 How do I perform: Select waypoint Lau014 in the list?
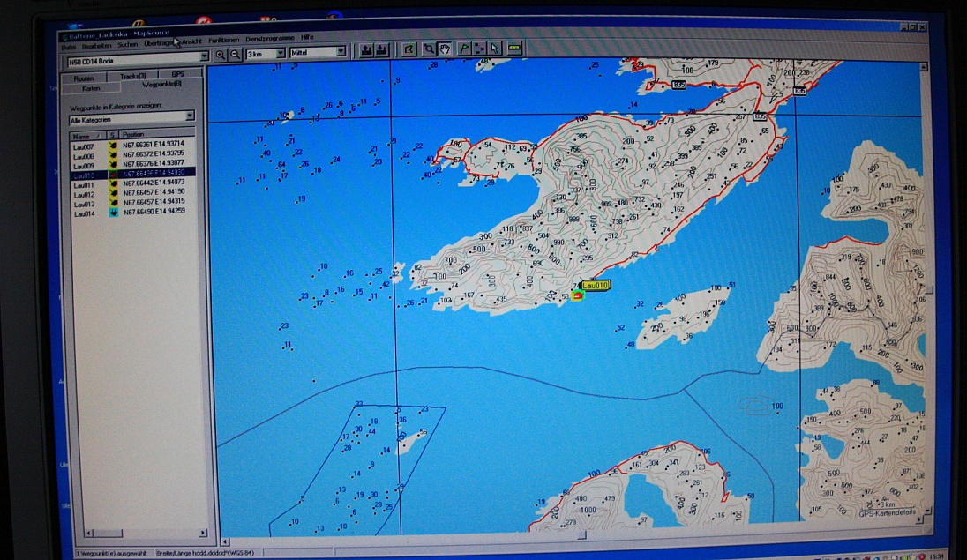[84, 213]
